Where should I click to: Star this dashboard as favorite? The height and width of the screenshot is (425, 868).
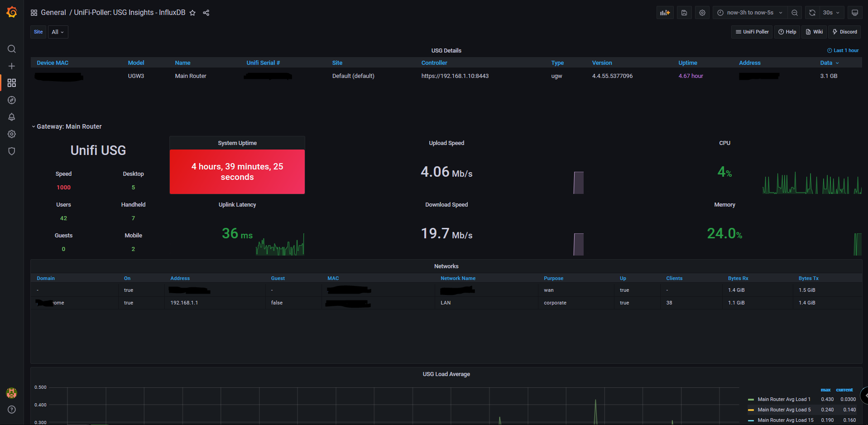tap(192, 13)
